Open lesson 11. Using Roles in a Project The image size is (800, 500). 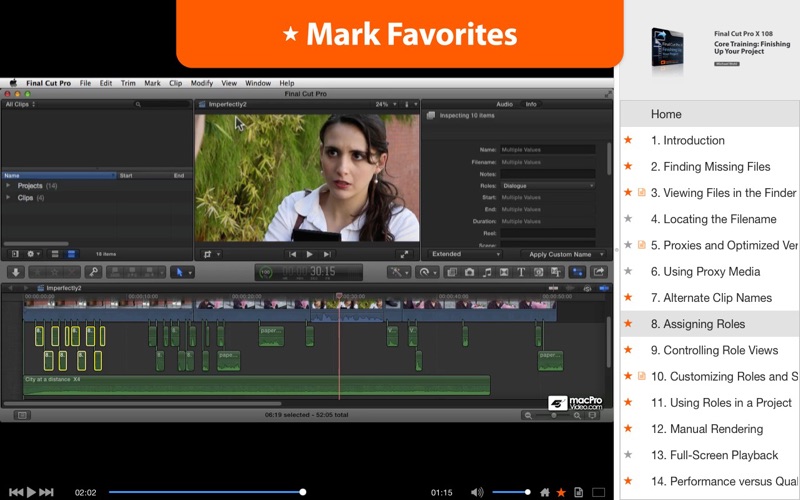(x=710, y=403)
